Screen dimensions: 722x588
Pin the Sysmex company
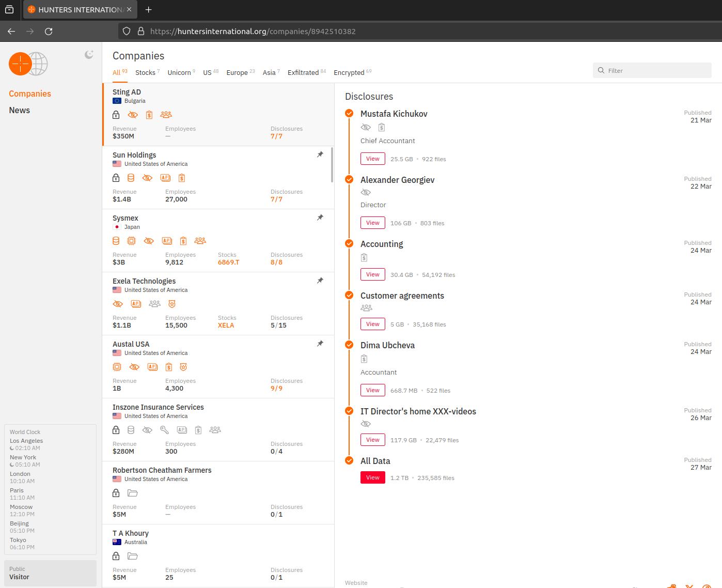pos(320,217)
